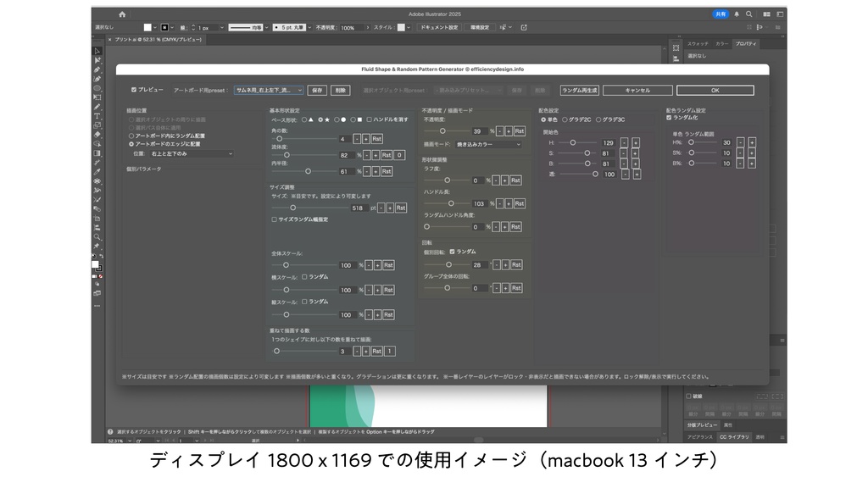Toggle the プレビュー checkbox in the dialog
The width and height of the screenshot is (868, 488).
(134, 89)
